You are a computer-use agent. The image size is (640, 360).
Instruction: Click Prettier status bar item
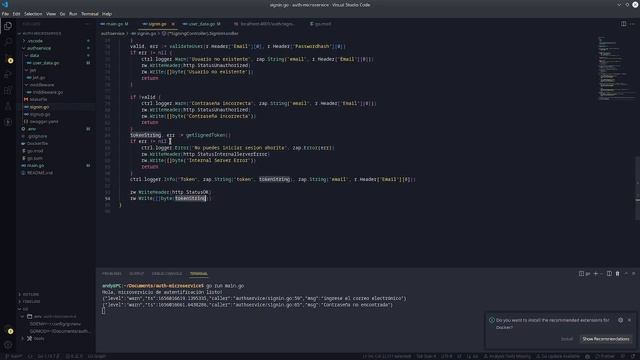point(605,356)
